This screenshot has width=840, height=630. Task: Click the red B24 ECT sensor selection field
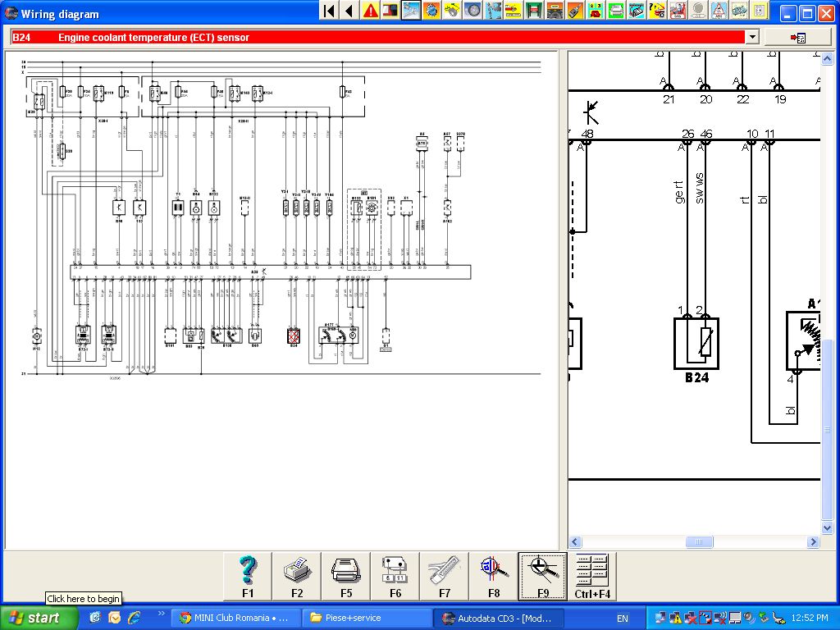click(377, 37)
